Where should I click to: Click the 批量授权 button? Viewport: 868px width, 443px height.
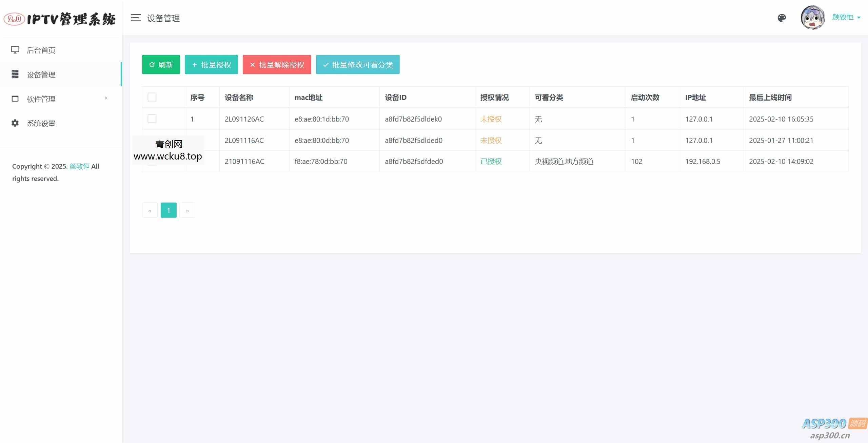click(x=211, y=64)
